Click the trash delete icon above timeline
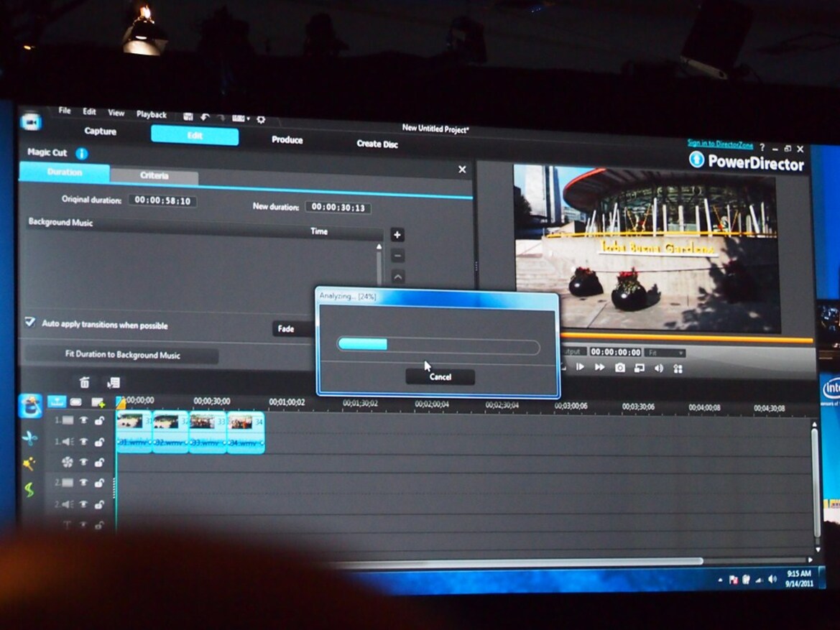Viewport: 840px width, 630px height. click(x=84, y=382)
